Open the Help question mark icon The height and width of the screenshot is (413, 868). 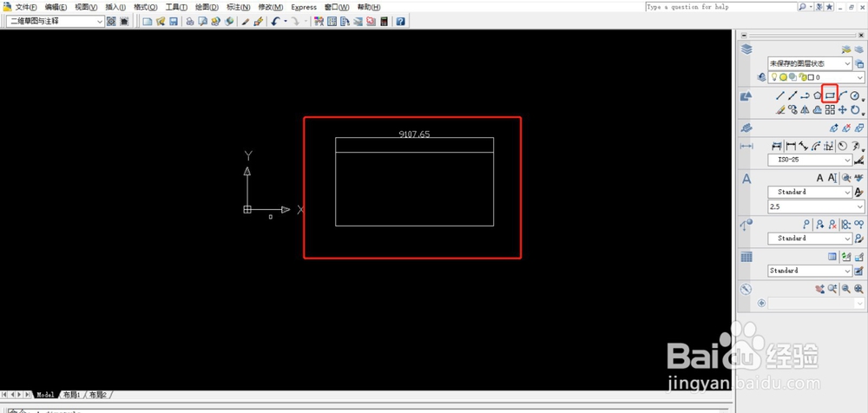click(400, 22)
